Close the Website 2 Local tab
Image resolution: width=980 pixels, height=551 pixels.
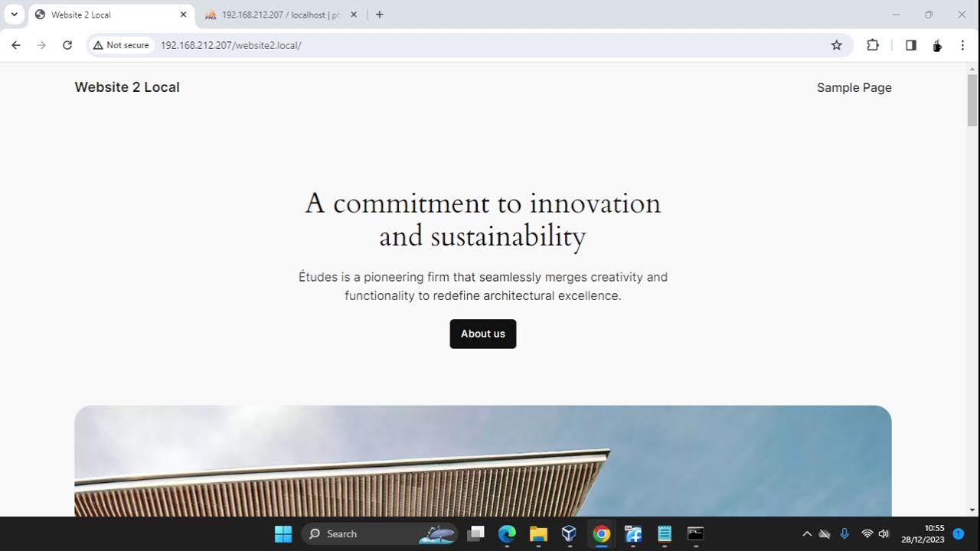click(x=183, y=15)
